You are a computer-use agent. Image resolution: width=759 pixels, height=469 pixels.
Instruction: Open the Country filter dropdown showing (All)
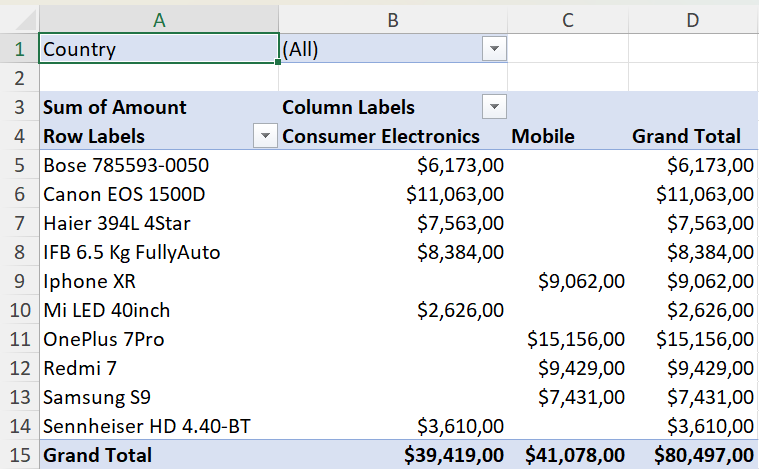click(494, 48)
